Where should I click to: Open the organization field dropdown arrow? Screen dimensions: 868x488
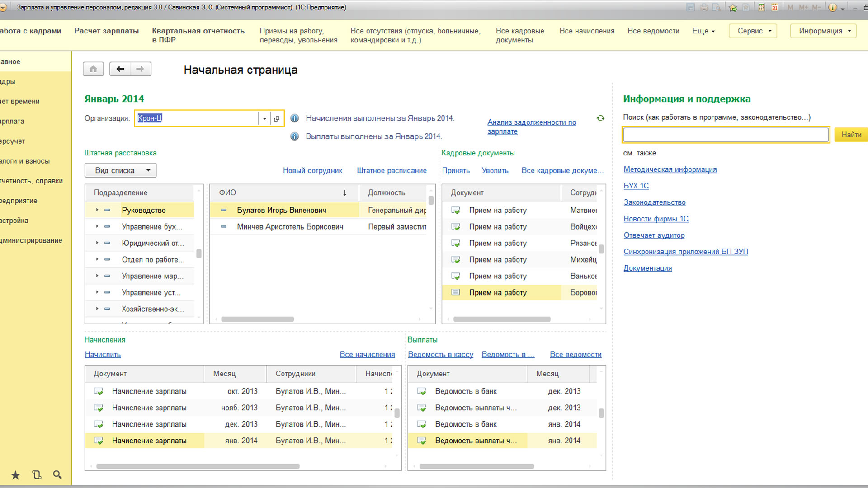tap(264, 119)
